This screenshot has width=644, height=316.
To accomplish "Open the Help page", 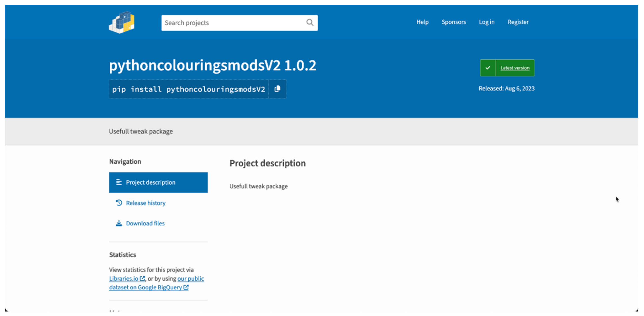I will [x=422, y=22].
